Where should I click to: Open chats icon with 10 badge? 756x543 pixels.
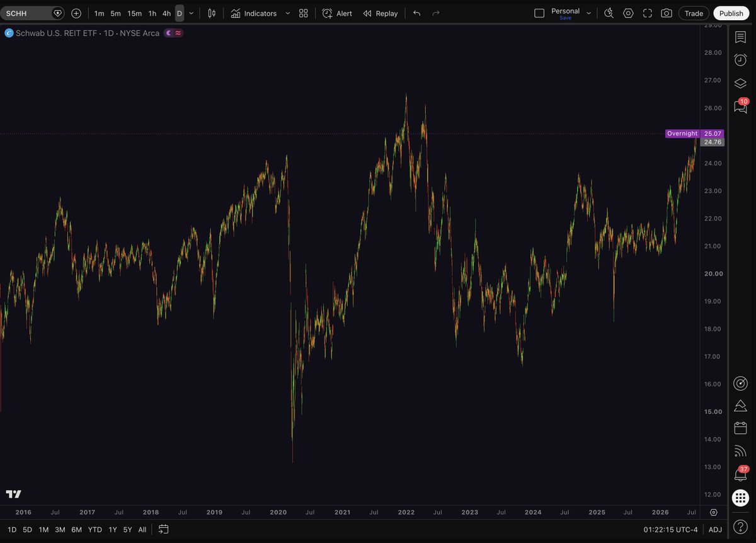pos(741,106)
